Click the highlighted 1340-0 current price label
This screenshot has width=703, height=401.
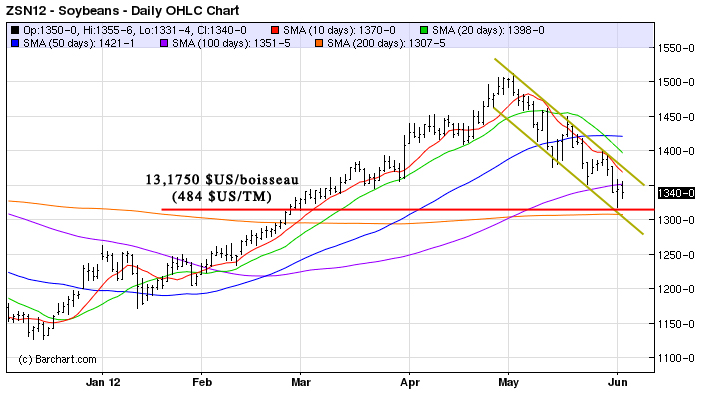pos(673,193)
